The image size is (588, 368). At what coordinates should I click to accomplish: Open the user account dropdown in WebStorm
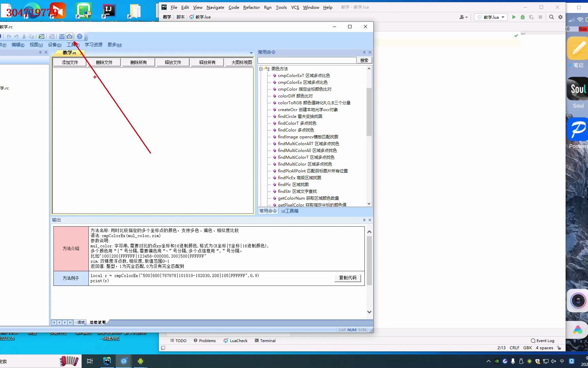tap(463, 17)
